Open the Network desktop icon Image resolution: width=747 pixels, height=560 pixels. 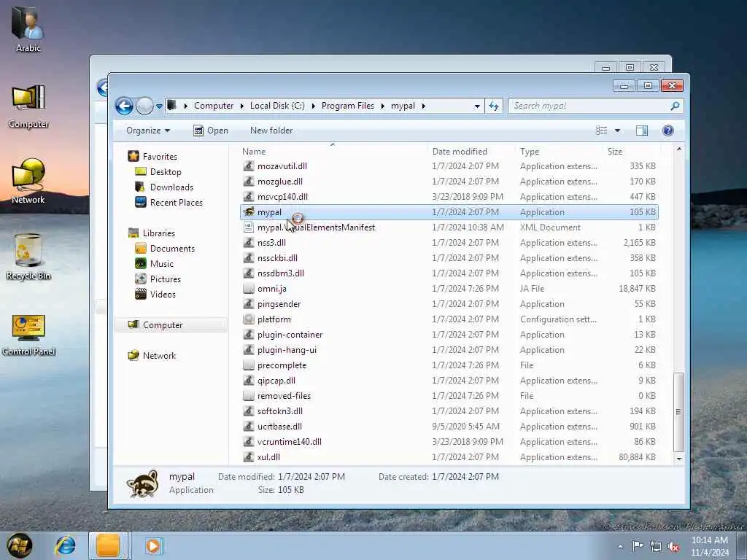point(28,181)
